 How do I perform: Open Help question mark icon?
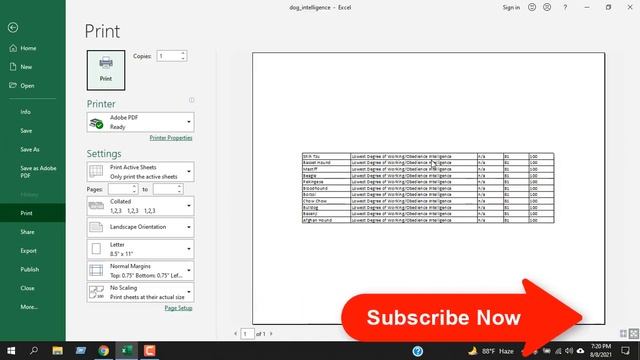click(565, 7)
